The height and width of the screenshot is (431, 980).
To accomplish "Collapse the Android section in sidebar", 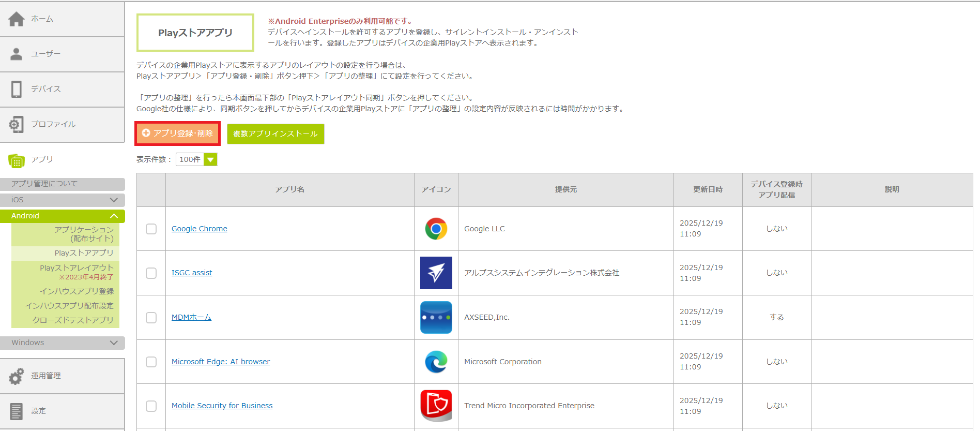I will (x=113, y=216).
